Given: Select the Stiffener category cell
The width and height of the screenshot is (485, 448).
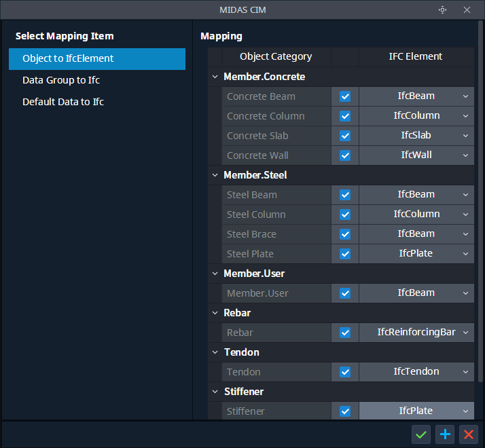Looking at the screenshot, I should [x=276, y=411].
